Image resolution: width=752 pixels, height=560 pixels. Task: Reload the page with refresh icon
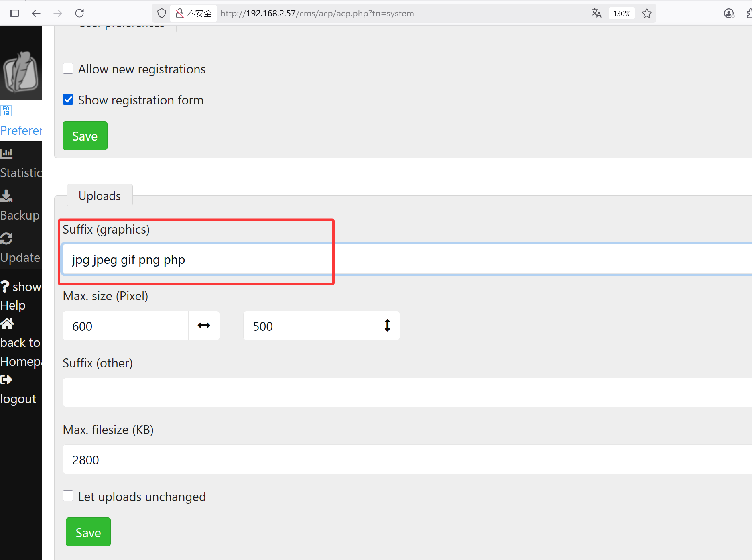tap(79, 13)
